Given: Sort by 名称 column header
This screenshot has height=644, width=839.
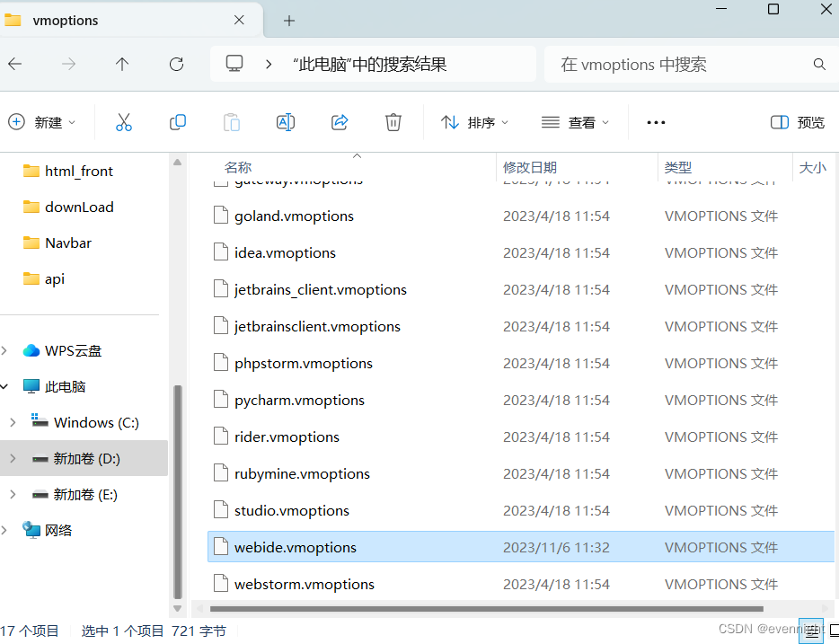Looking at the screenshot, I should (238, 167).
